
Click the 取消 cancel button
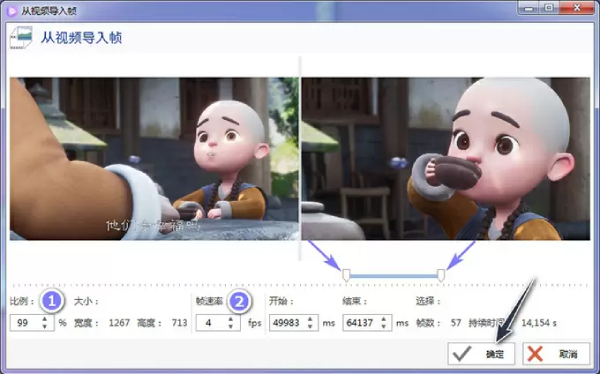556,354
